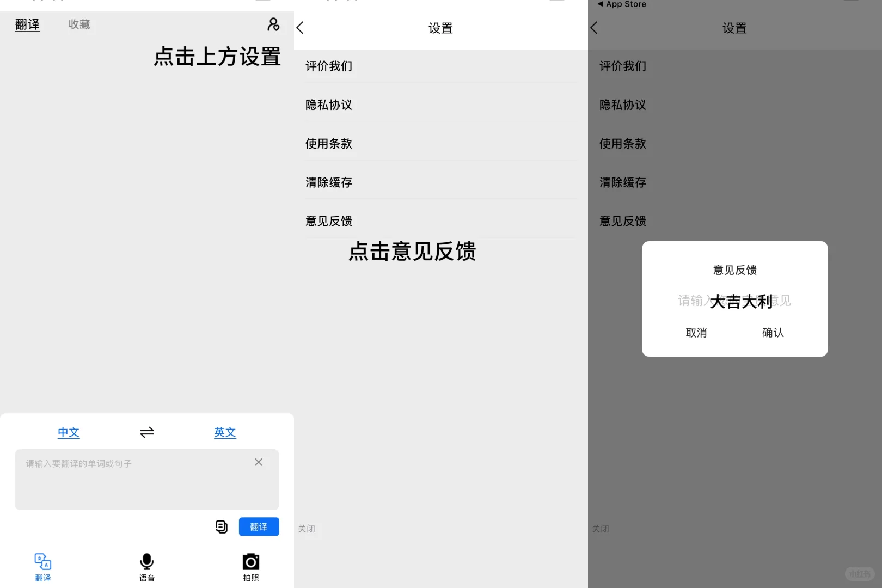Clear the input with the X icon
This screenshot has height=588, width=882.
(258, 462)
